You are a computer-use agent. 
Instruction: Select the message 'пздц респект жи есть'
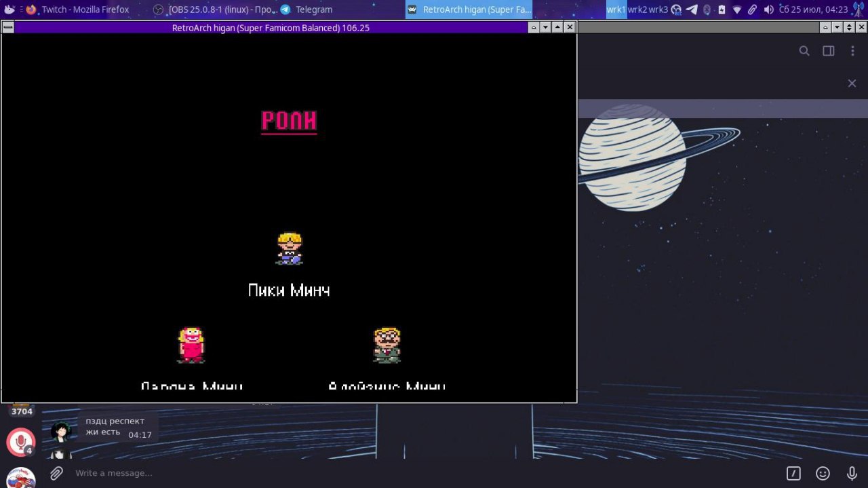(119, 427)
